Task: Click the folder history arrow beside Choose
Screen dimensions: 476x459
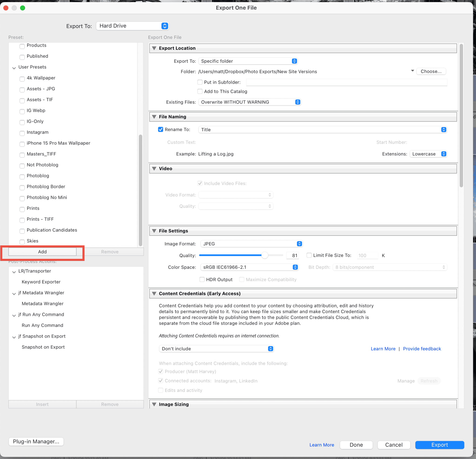Action: (412, 71)
